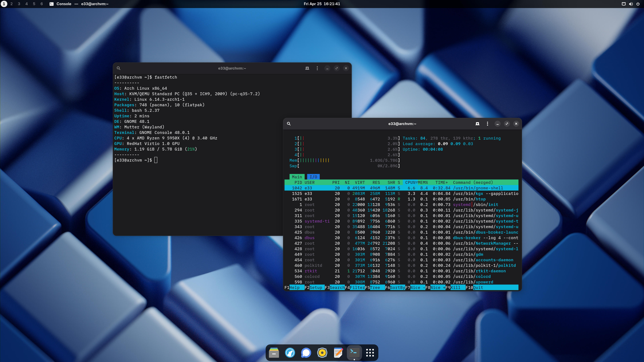Click the Console icon in the dock
This screenshot has width=644, height=362.
pyautogui.click(x=354, y=352)
